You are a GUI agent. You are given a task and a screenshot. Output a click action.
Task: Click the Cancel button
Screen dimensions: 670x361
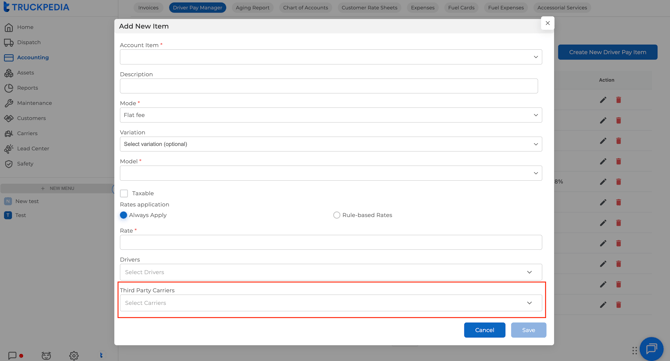[485, 330]
